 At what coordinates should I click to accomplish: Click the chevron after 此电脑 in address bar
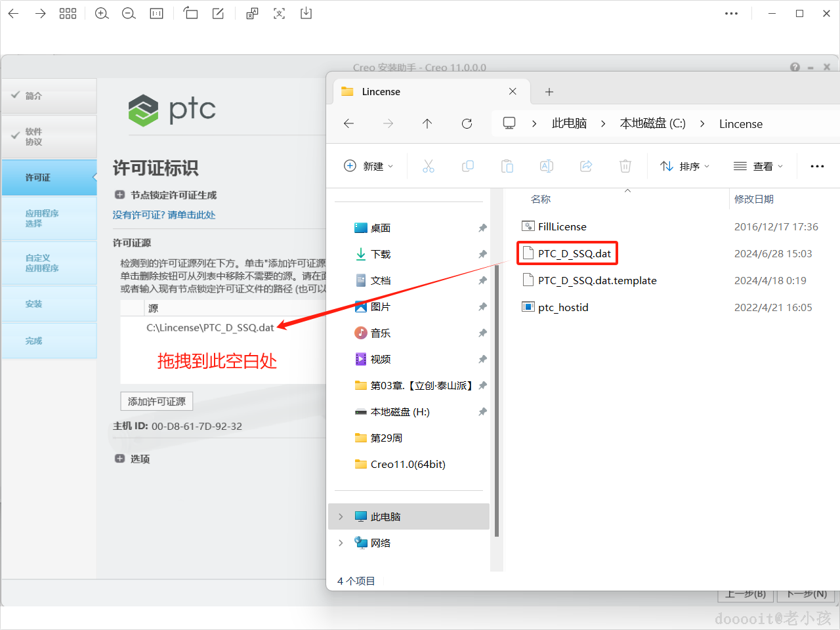[x=603, y=123]
